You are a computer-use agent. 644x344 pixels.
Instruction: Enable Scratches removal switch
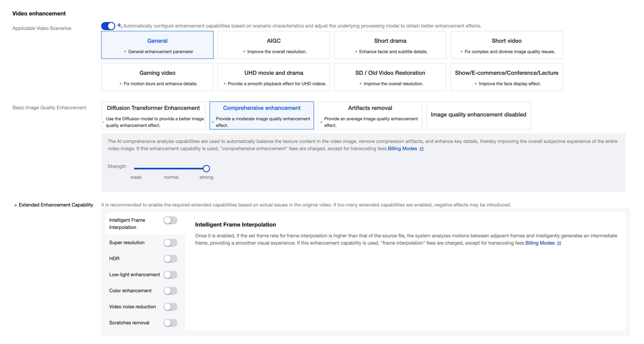170,323
